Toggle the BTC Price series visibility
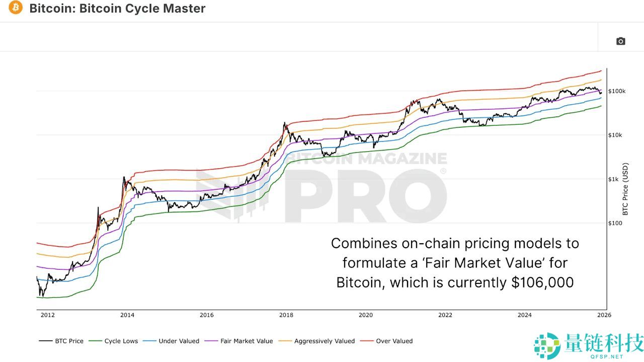The width and height of the screenshot is (644, 362). (x=68, y=341)
